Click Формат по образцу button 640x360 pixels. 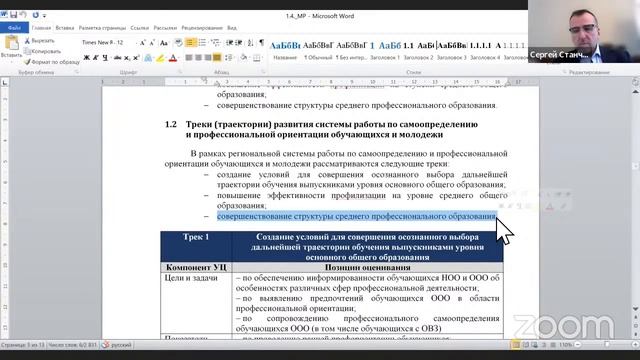tap(52, 62)
